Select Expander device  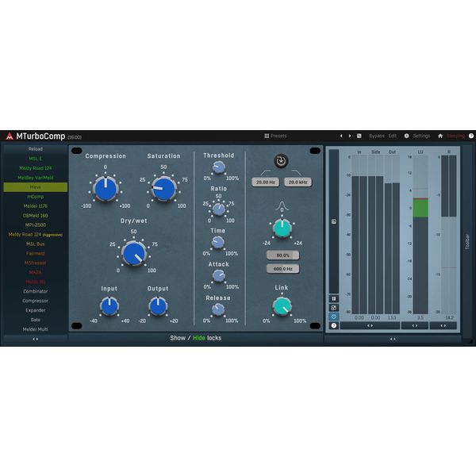click(x=36, y=310)
